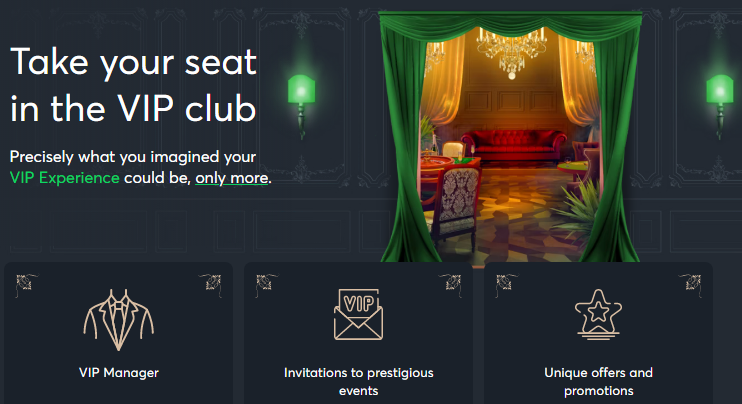Screen dimensions: 742x404
Task: Click top-left ornament on VIP Manager card
Action: [26, 284]
